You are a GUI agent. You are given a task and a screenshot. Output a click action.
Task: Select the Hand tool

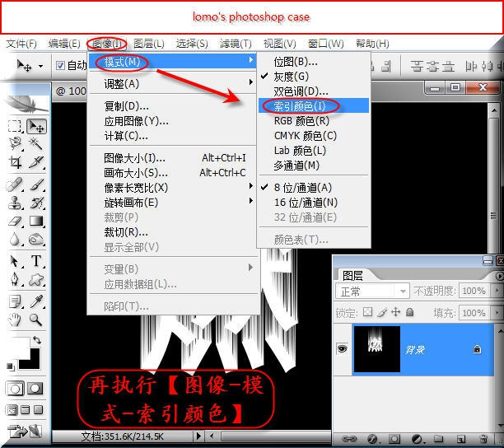[14, 320]
